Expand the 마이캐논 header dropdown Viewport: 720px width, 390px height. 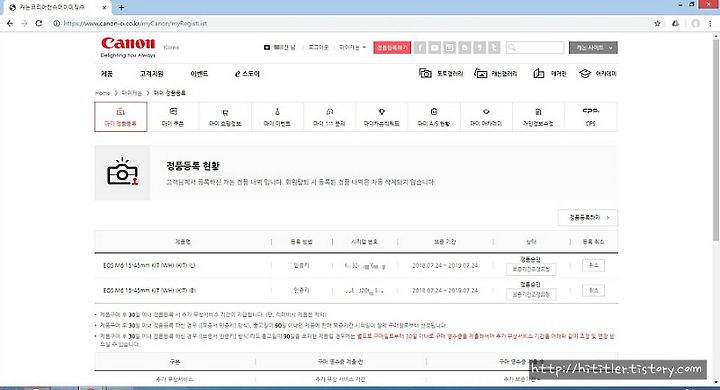click(353, 47)
